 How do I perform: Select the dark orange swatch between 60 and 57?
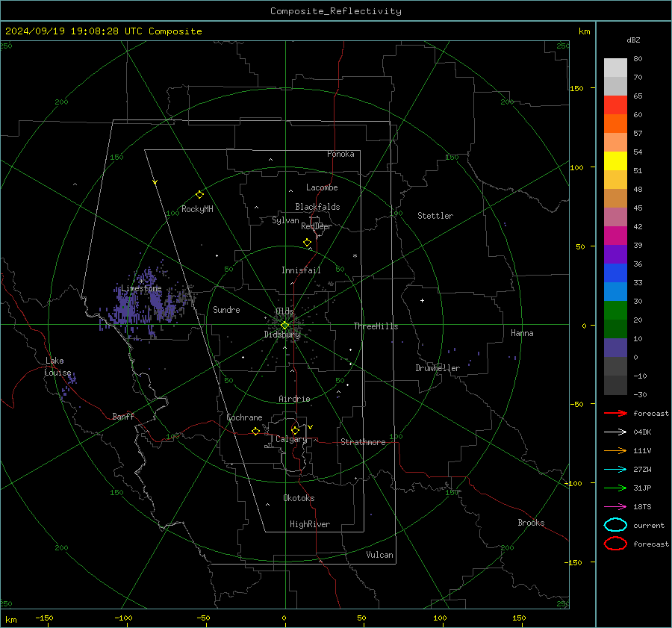pyautogui.click(x=615, y=123)
